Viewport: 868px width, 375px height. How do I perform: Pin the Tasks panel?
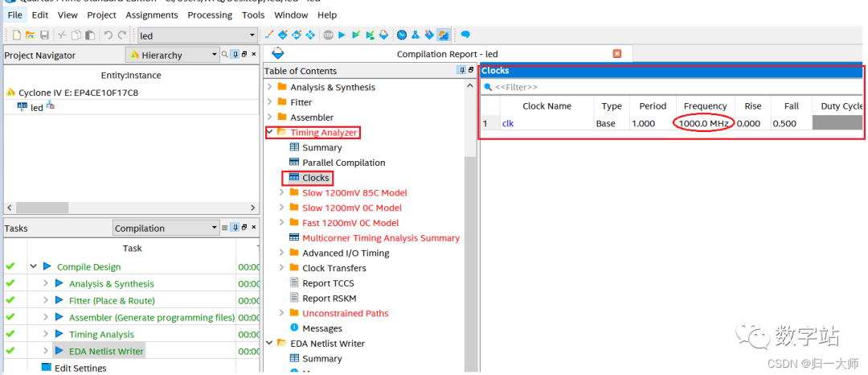point(235,228)
